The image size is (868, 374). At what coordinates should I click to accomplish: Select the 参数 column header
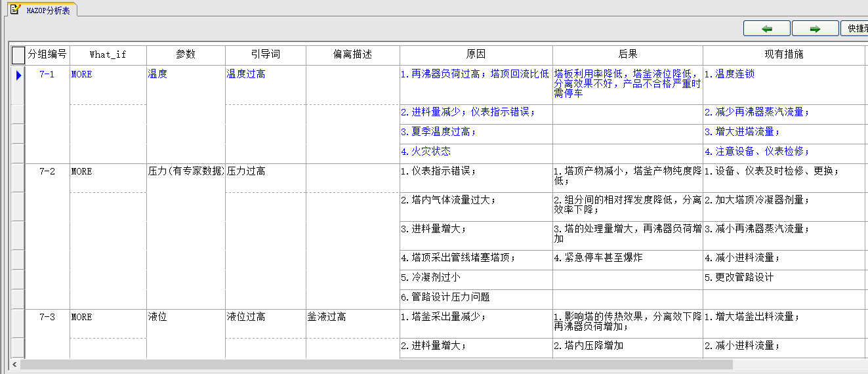186,54
